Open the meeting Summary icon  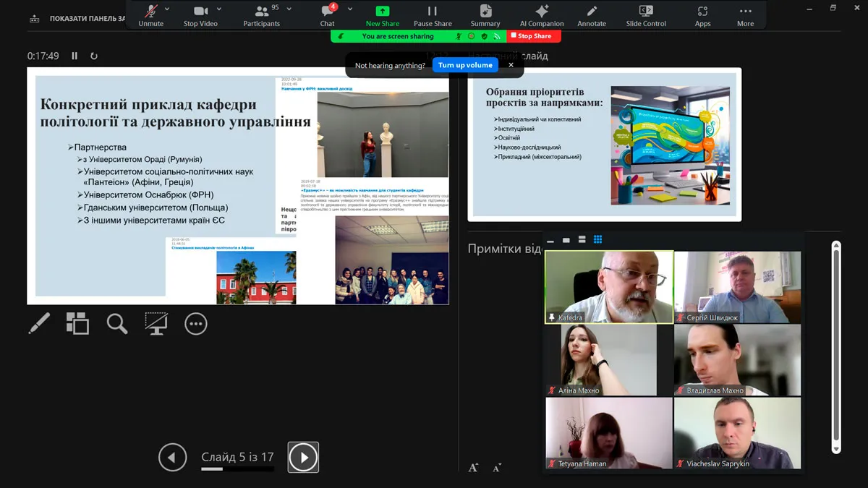point(485,12)
